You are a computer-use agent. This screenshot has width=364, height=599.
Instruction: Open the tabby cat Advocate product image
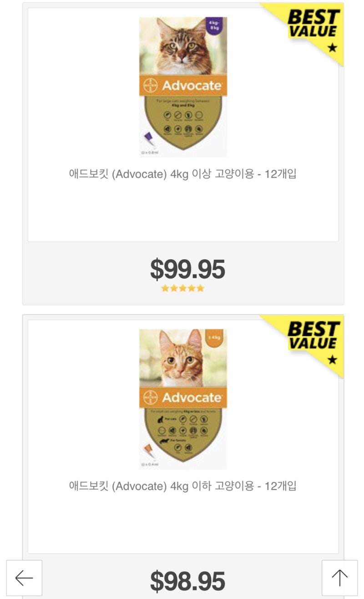183,87
